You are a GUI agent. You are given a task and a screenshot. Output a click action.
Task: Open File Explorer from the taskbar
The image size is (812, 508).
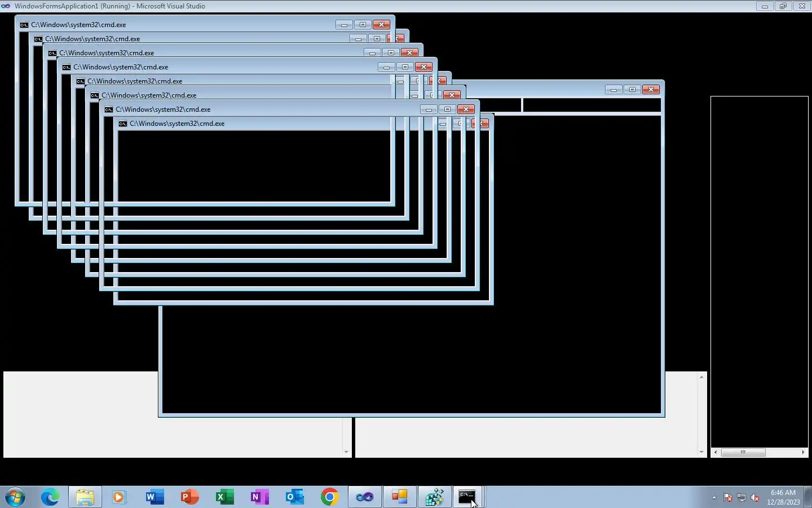coord(85,497)
